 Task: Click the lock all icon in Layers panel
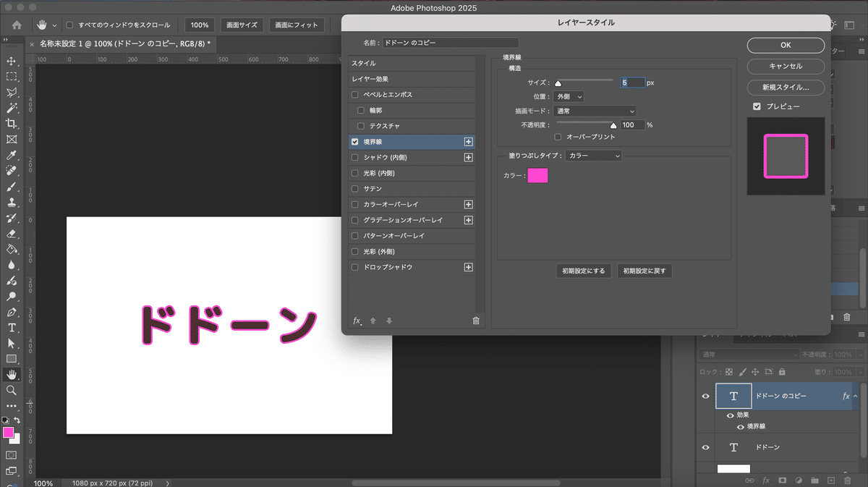(x=781, y=372)
